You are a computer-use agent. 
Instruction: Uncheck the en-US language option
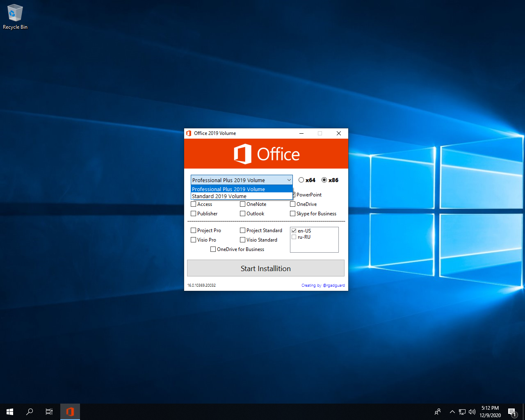(x=294, y=231)
